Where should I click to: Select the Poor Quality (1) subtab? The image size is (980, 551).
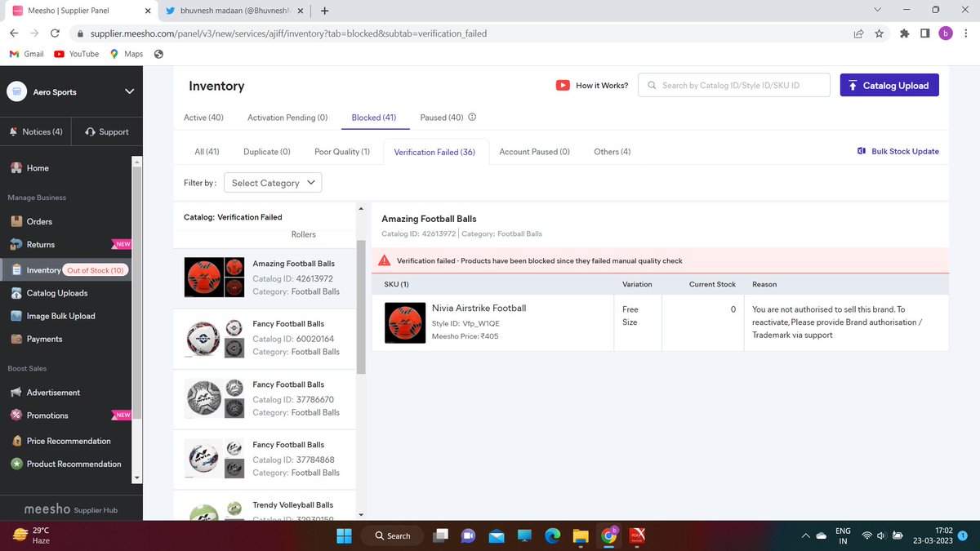click(342, 152)
